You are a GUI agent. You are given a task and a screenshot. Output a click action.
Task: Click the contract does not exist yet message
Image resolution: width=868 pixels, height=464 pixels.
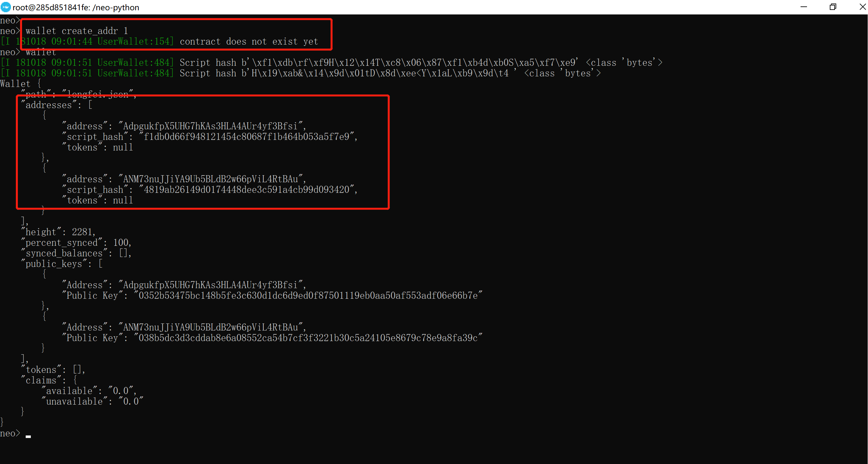249,41
